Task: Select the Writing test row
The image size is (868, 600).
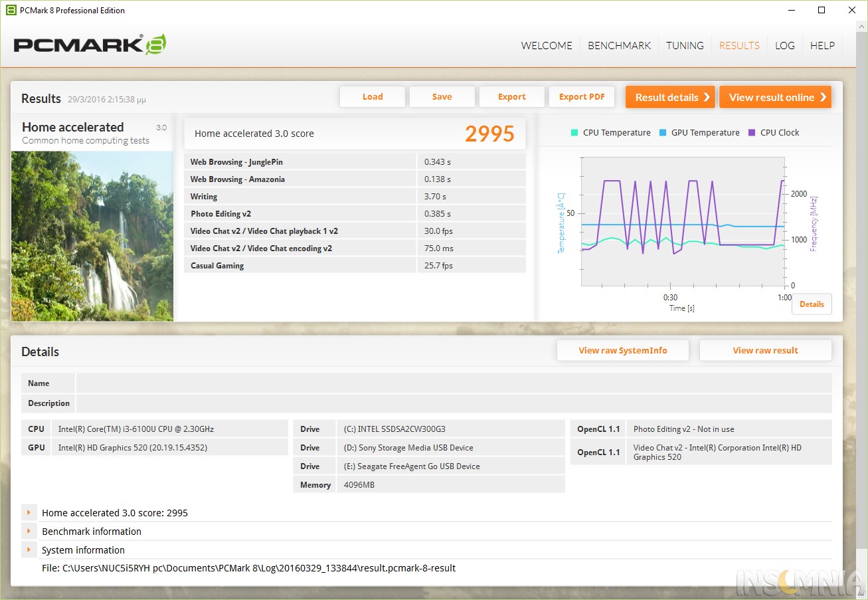Action: (355, 197)
